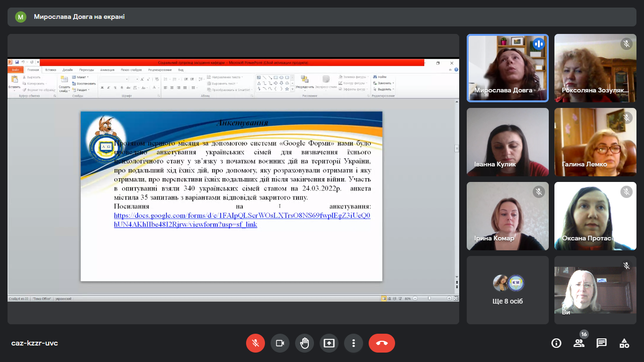This screenshot has height=362, width=644.
Task: Click the present screen icon
Action: coord(329,343)
